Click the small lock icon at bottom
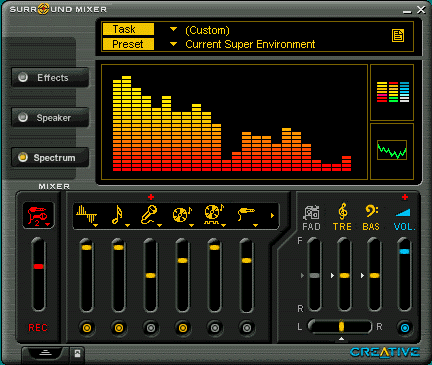432x365 pixels. (77, 353)
